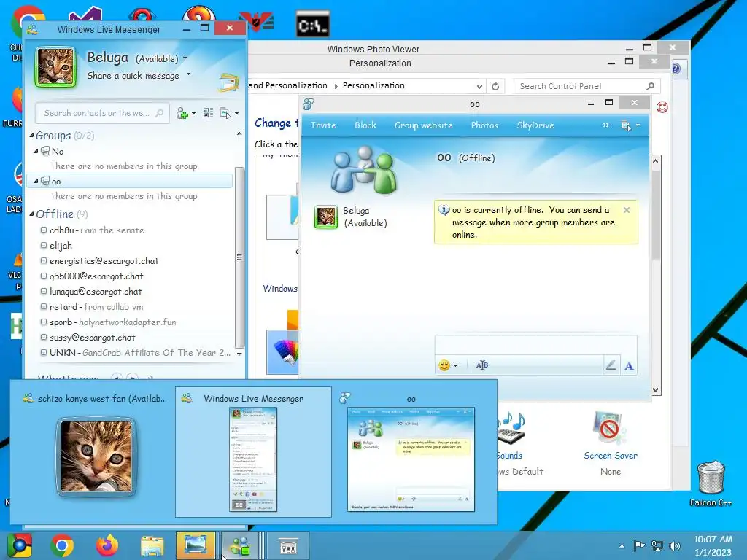Switch to Photo Viewer taskbar button

pos(196,545)
